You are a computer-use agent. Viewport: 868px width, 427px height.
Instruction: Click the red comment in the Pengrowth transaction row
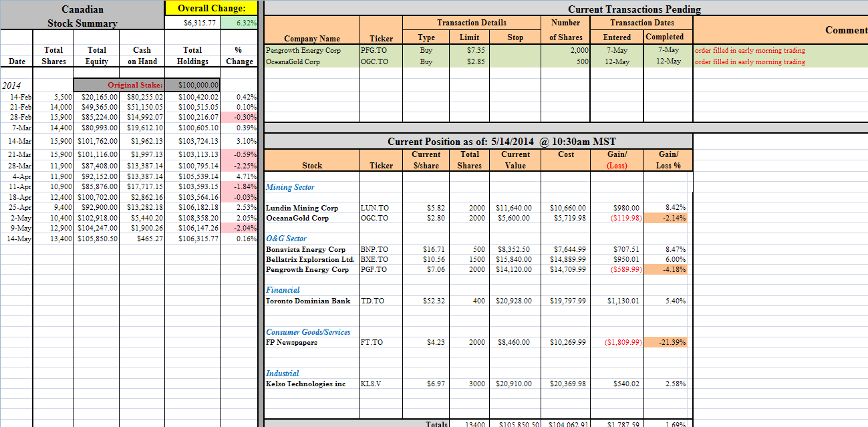750,50
